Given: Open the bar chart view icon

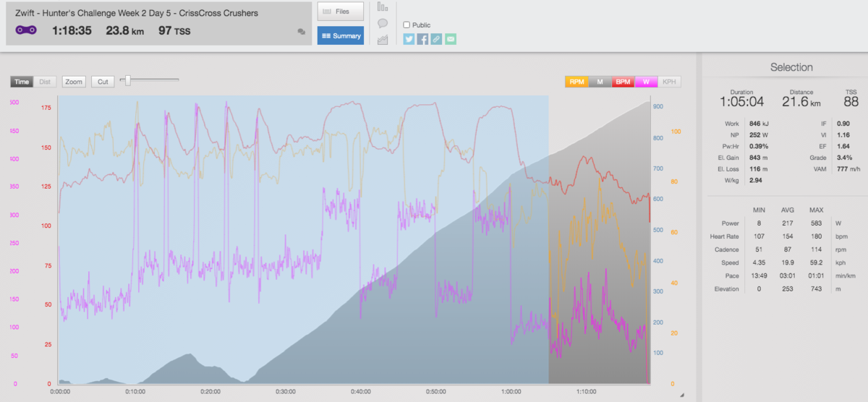Looking at the screenshot, I should click(x=383, y=8).
